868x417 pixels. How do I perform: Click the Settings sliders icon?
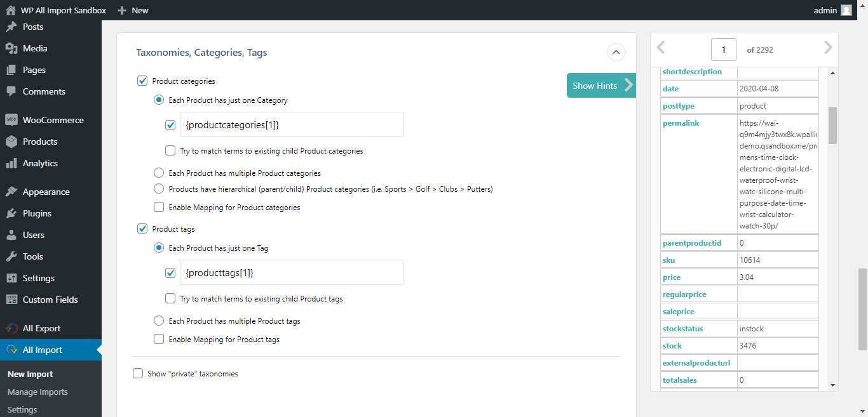pyautogui.click(x=11, y=278)
